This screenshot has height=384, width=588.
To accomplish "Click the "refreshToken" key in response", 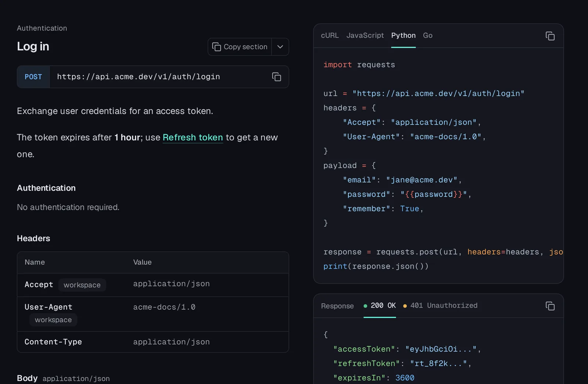I will pos(366,363).
